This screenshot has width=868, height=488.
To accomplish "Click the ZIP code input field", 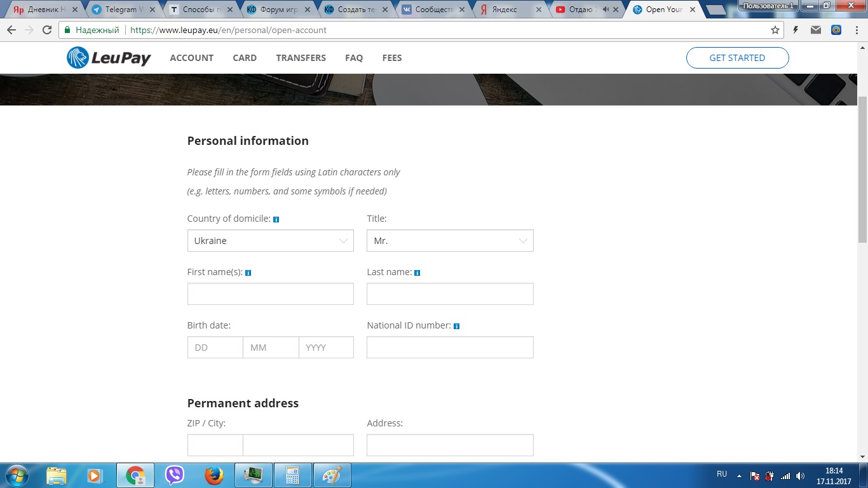I will click(215, 445).
